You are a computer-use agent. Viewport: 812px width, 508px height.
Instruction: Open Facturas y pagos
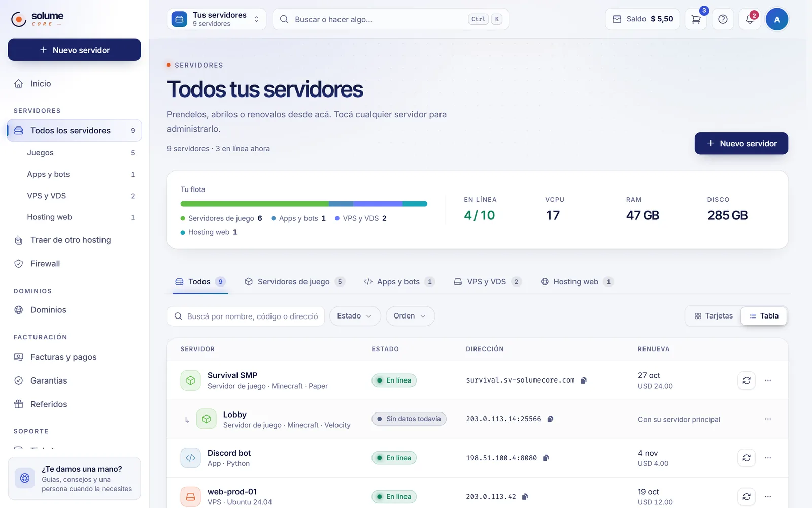click(74, 357)
